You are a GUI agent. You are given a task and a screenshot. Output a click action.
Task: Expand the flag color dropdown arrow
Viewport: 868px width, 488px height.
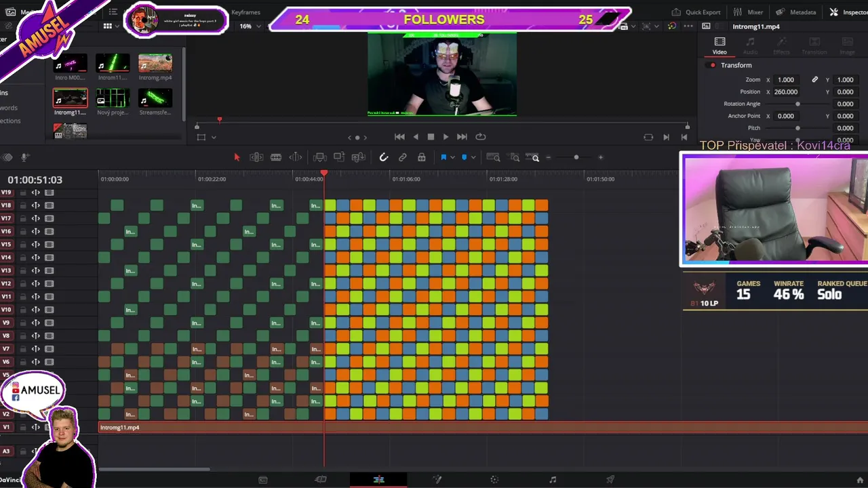(452, 157)
